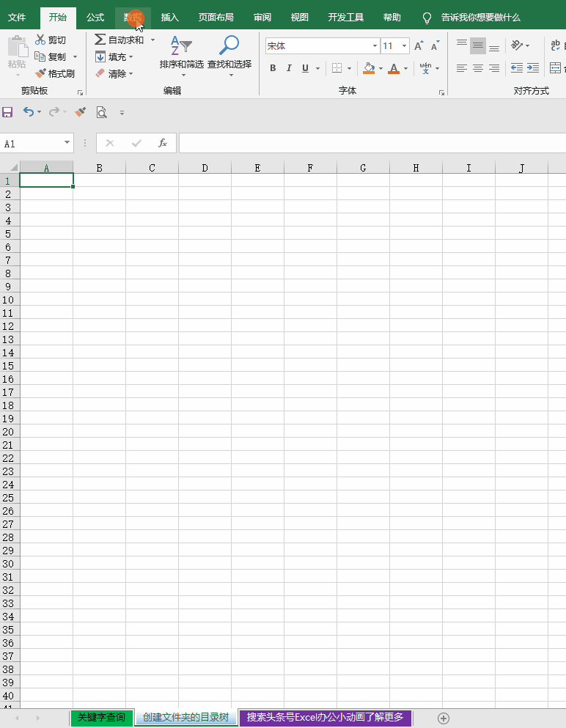Increase font size with the larger A icon
This screenshot has width=566, height=728.
pos(419,45)
